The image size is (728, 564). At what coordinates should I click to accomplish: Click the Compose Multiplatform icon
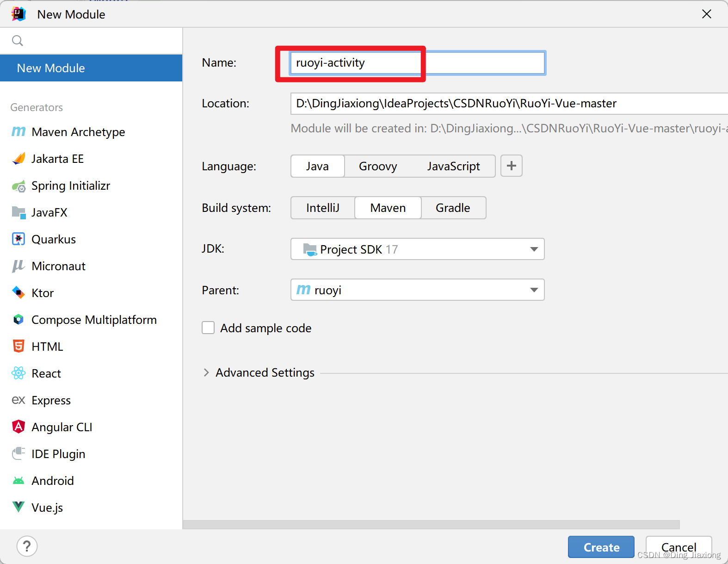pyautogui.click(x=19, y=320)
